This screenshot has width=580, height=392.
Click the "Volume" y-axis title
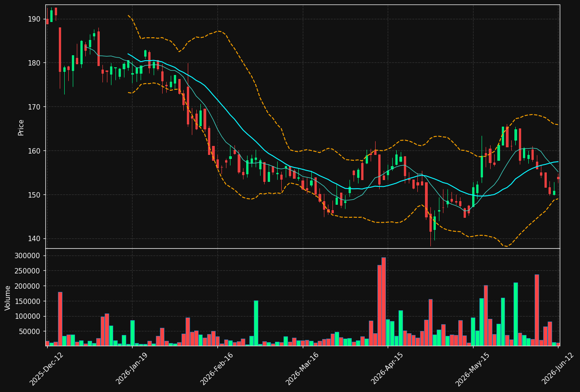pos(8,298)
